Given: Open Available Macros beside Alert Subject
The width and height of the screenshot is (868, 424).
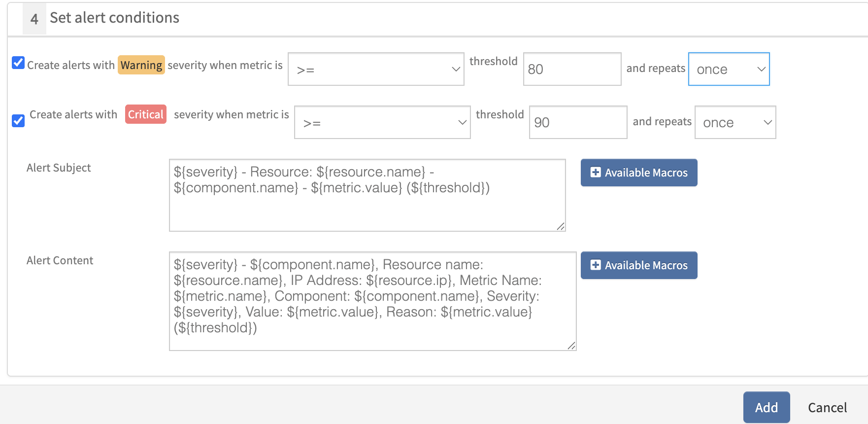Looking at the screenshot, I should (639, 173).
